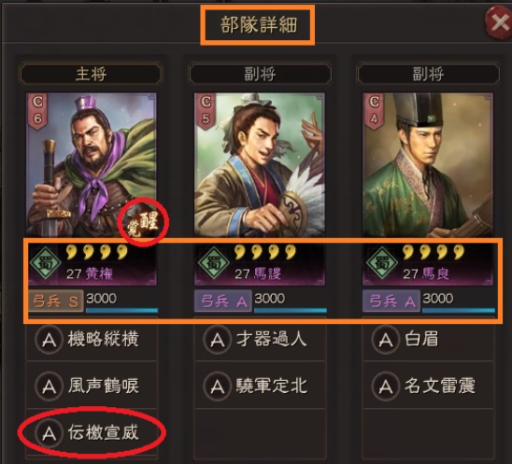Click the C4 cost badge on 馬良's card

tap(374, 112)
